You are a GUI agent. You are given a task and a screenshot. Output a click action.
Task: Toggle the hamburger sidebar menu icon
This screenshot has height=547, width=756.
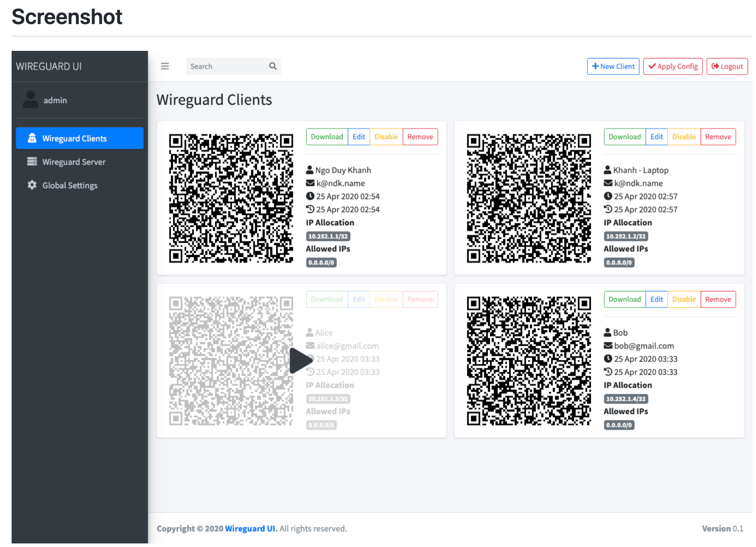tap(165, 66)
